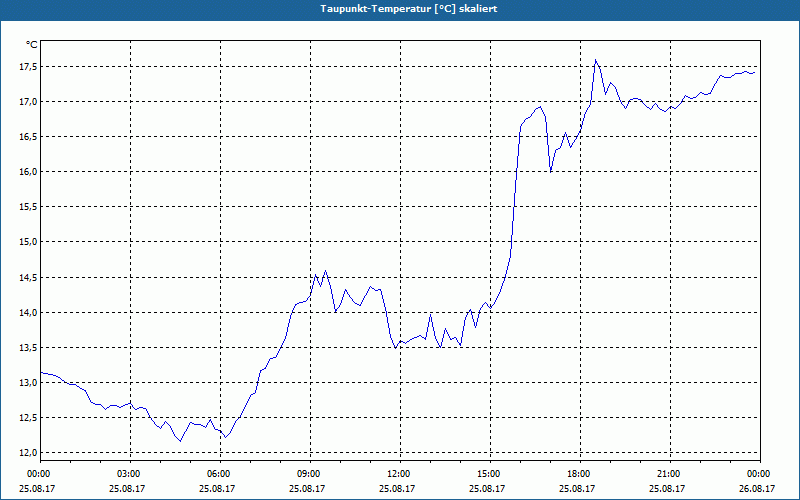Select the 00:00 label above 26.08.17
Screen dimensions: 800x500
point(760,474)
